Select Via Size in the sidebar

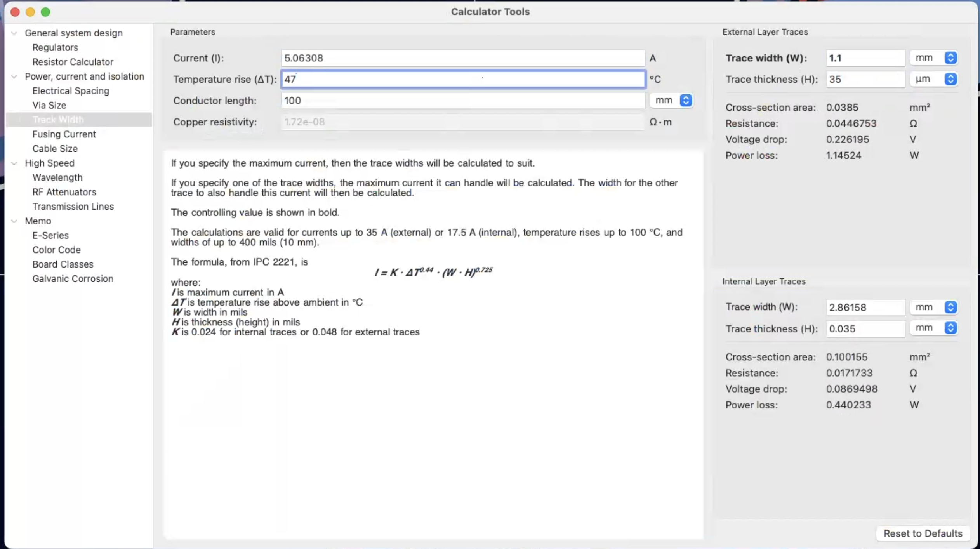tap(49, 105)
